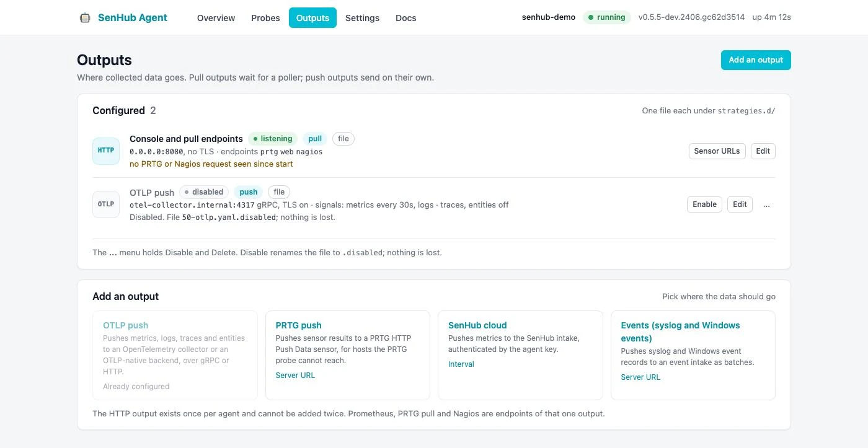This screenshot has height=448, width=868.
Task: Click the greyed-out OTLP push card title
Action: click(126, 325)
